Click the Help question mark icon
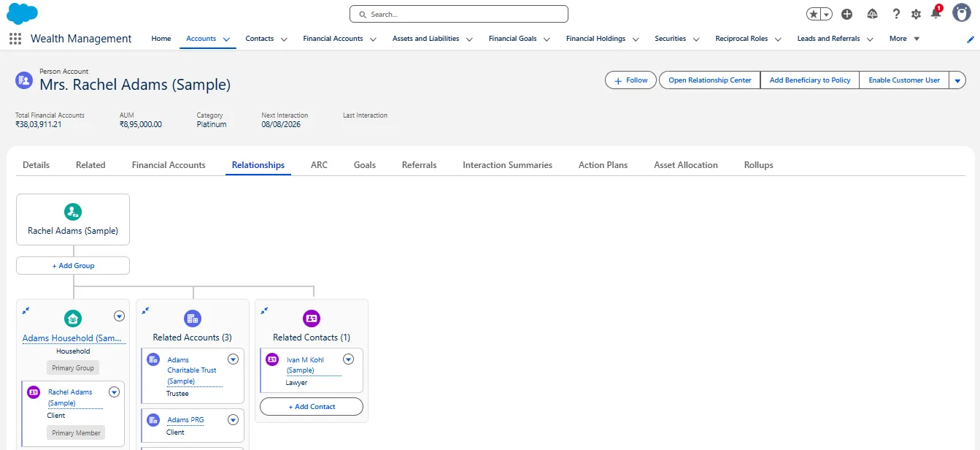This screenshot has height=450, width=980. pos(896,14)
